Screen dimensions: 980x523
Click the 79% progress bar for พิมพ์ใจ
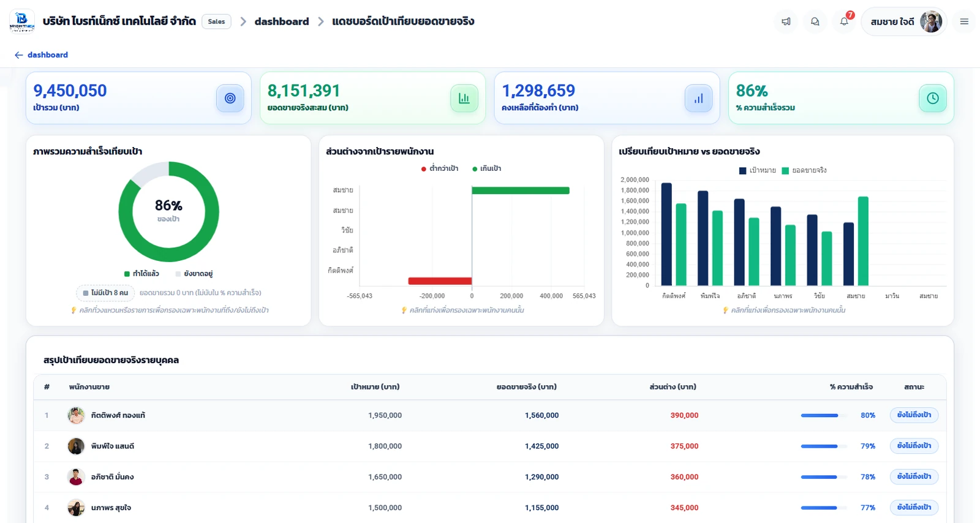[824, 446]
